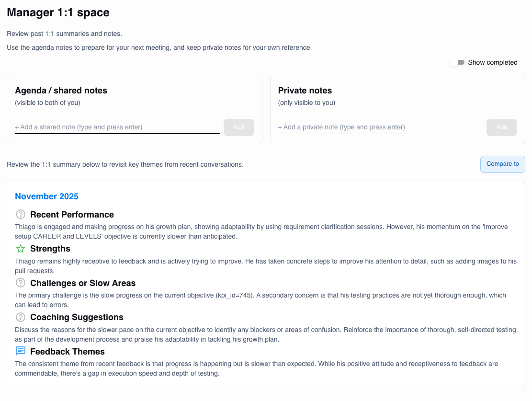Click the green star icon beside Strengths
The image size is (532, 401).
point(21,249)
